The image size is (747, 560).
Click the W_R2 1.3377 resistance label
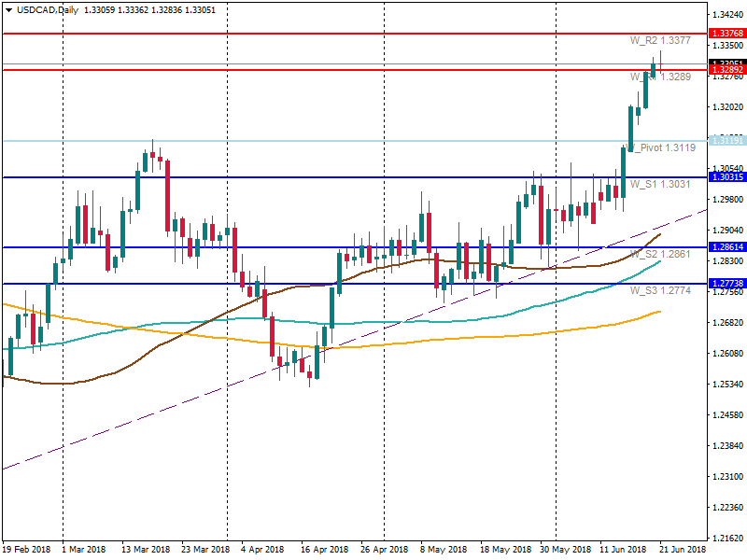tap(660, 41)
